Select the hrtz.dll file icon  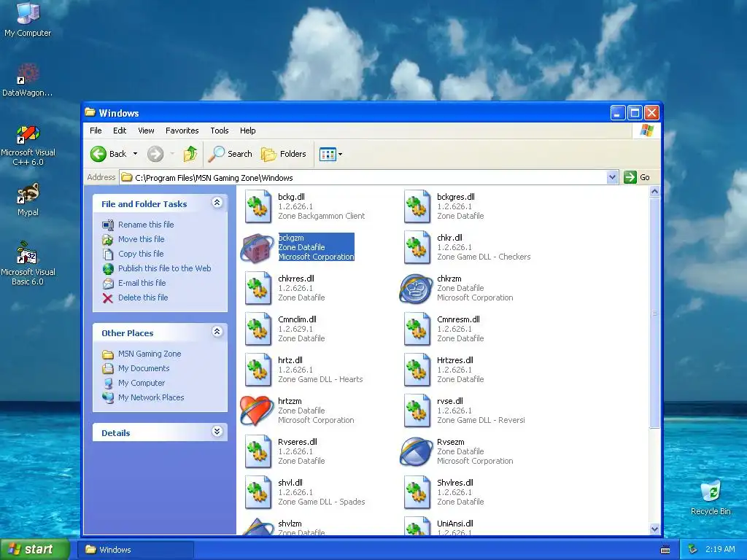tap(258, 370)
